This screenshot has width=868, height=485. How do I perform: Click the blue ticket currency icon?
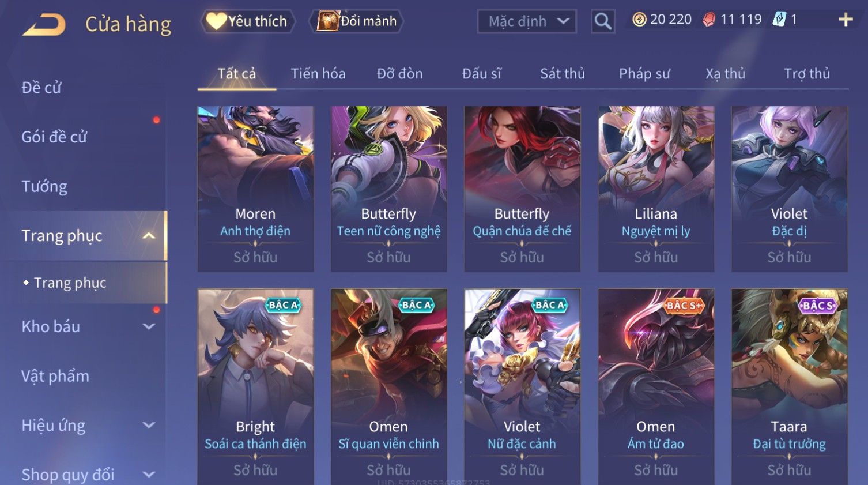779,20
